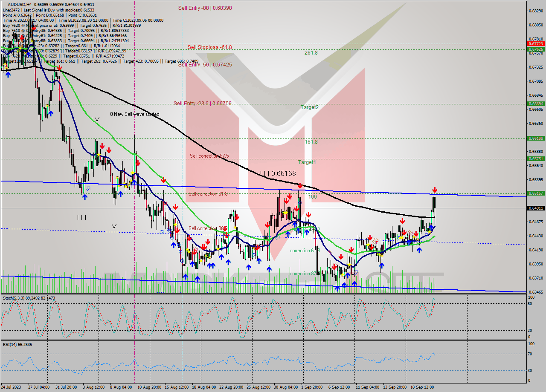Click the black current price tag 0.64911
The height and width of the screenshot is (392, 546).
tap(535, 208)
